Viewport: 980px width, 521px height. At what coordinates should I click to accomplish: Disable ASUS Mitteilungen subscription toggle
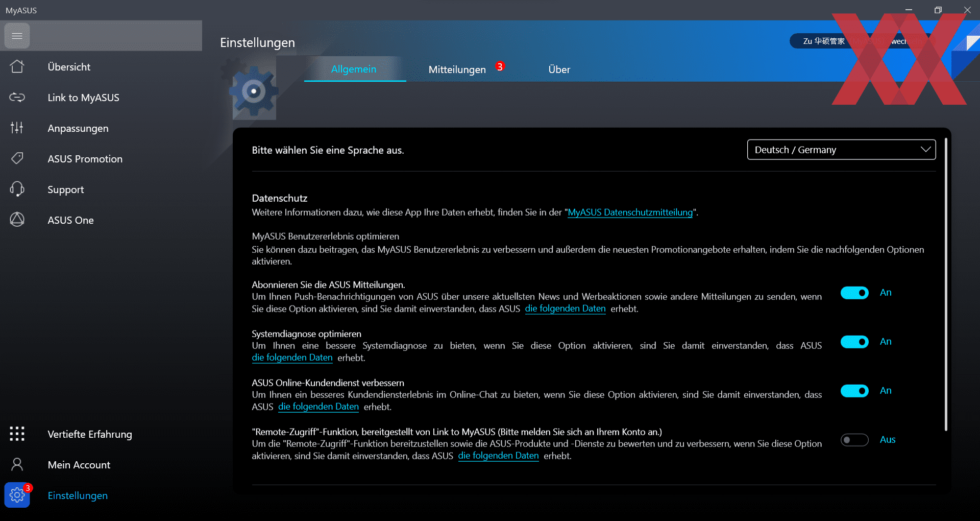pos(854,293)
